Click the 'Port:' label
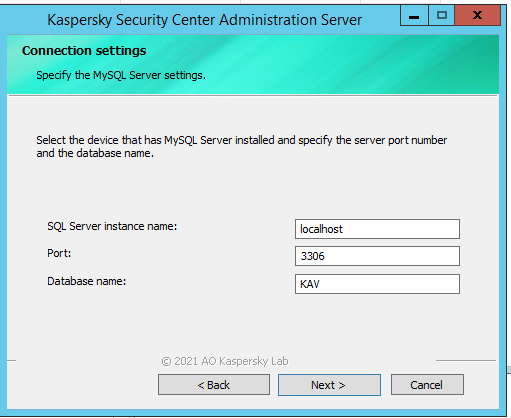 [x=59, y=253]
